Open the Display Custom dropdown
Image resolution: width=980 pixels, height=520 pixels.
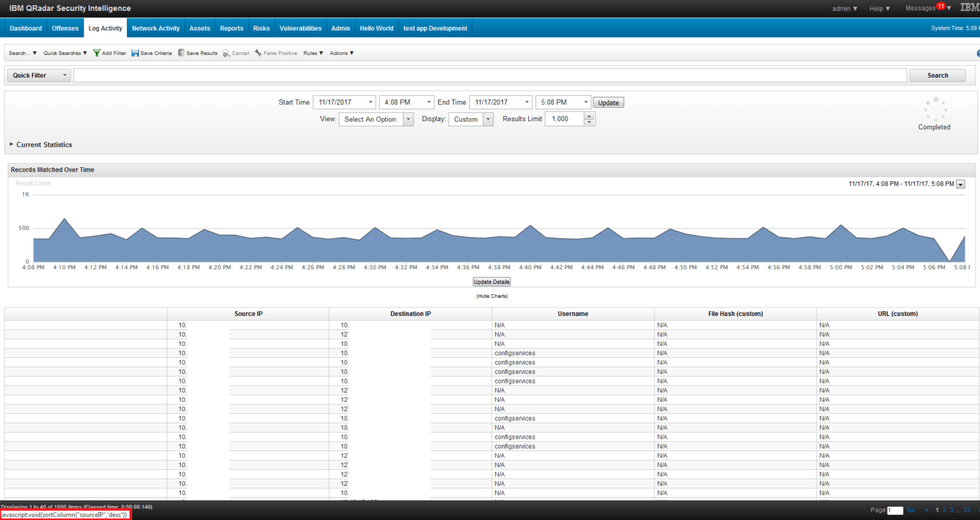[487, 119]
